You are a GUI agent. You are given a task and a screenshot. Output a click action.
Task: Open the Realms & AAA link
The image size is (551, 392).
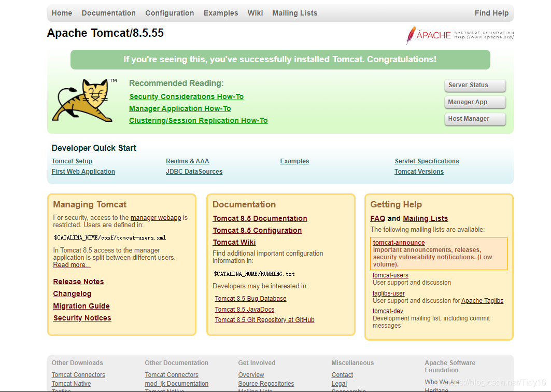coord(187,161)
